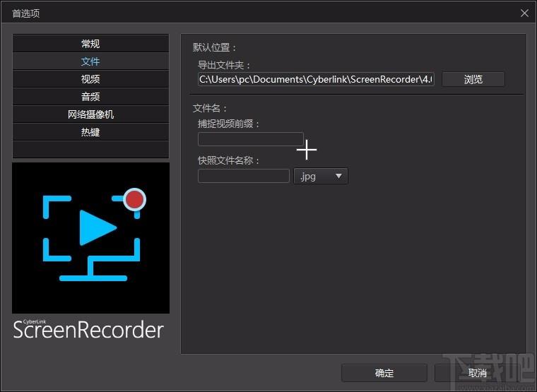Open the 常规 settings category
The height and width of the screenshot is (392, 537).
click(x=90, y=44)
